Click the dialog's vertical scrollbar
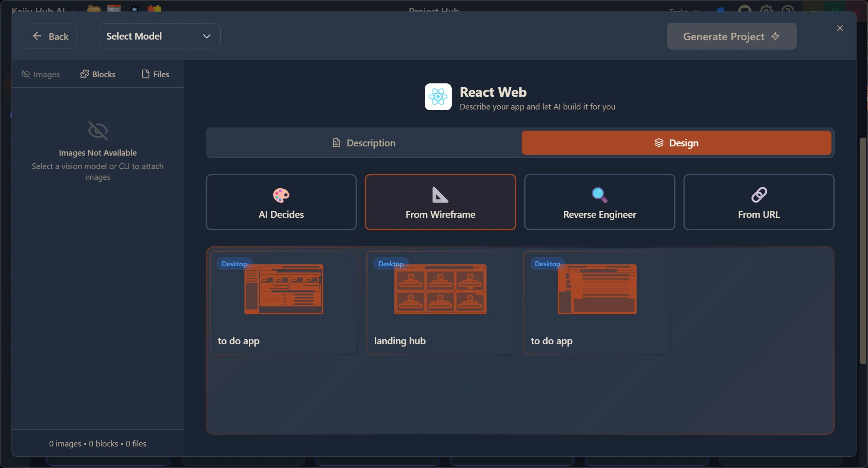 coord(863,251)
